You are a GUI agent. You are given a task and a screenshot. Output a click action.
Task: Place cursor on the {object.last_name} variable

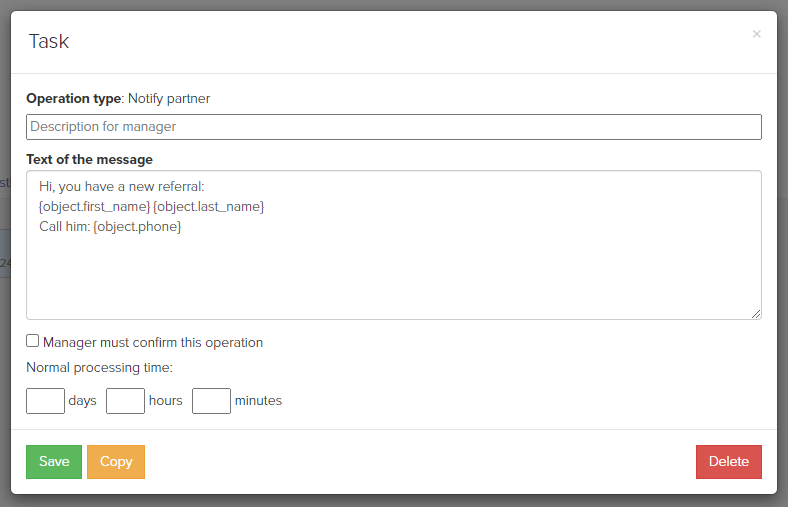209,207
